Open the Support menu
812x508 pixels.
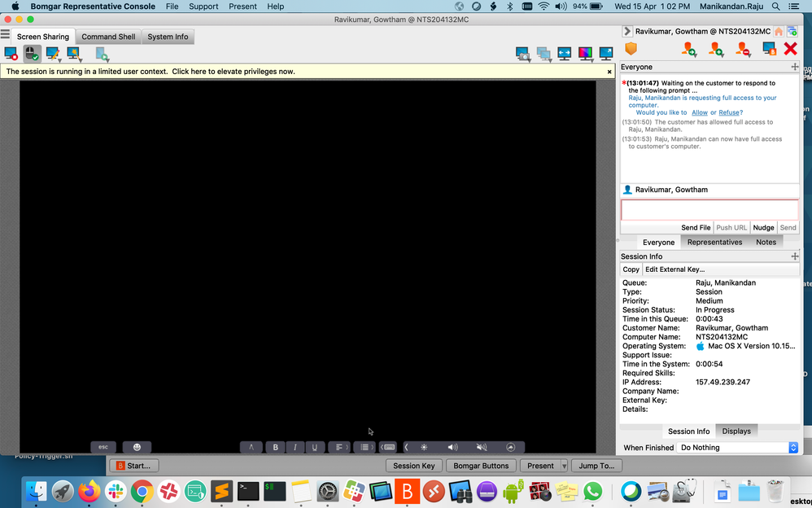click(203, 7)
